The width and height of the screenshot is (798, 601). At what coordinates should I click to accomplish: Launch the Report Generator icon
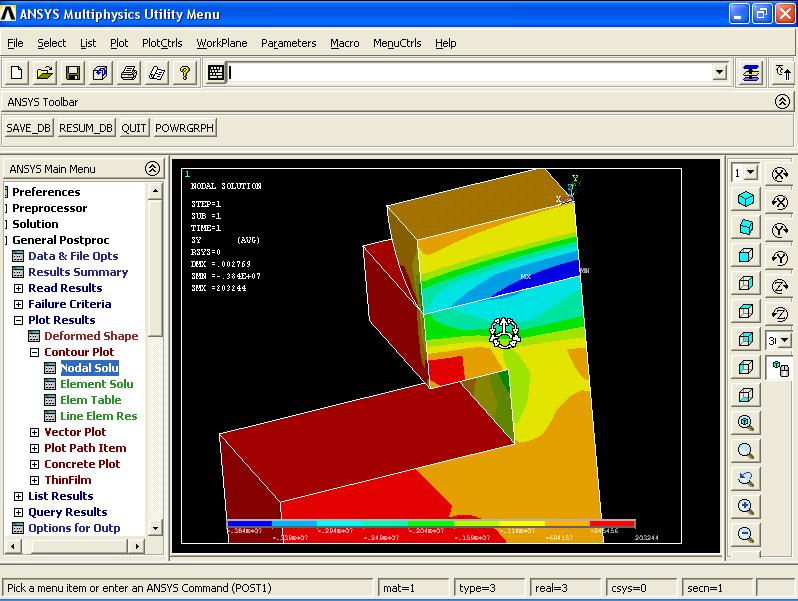pos(157,73)
